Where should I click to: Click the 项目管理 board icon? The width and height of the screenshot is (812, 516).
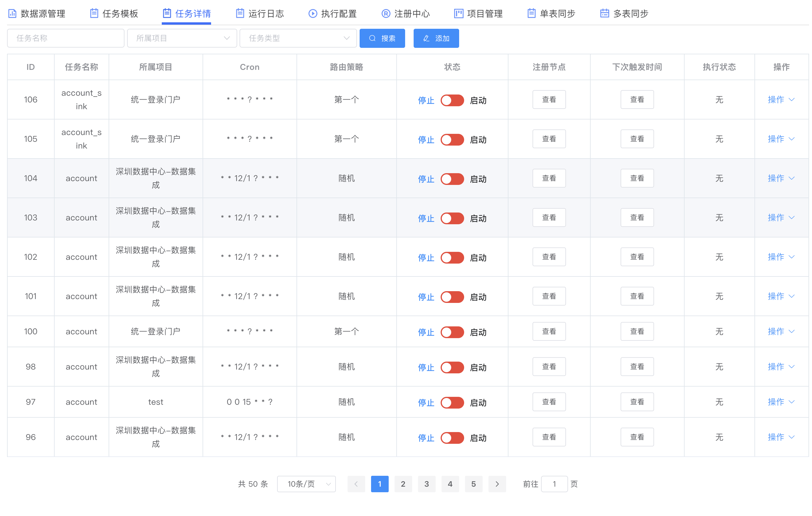tap(459, 14)
